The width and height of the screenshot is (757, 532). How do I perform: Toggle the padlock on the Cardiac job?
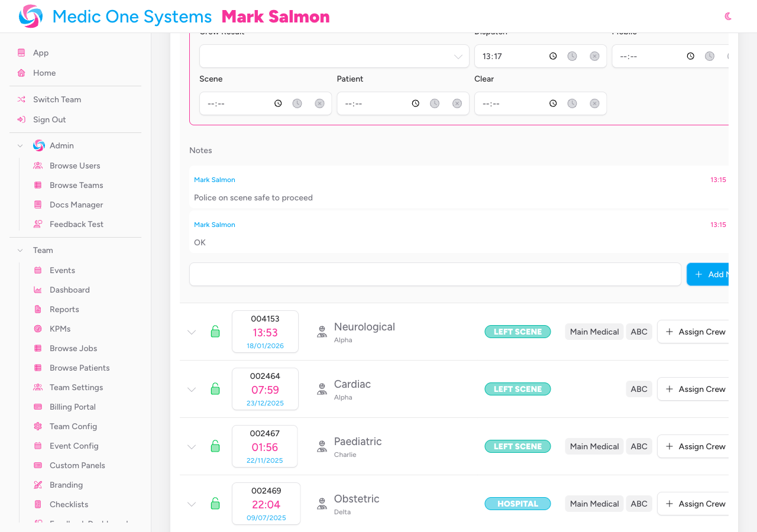215,389
